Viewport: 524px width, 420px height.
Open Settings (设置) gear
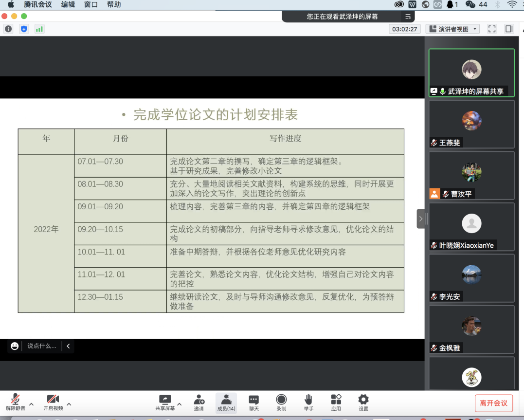(363, 402)
